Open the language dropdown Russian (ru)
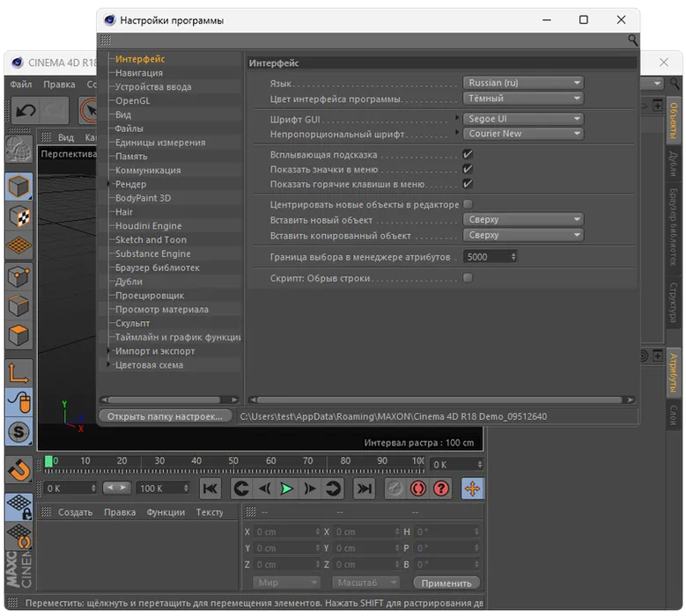The image size is (686, 616). pyautogui.click(x=523, y=83)
